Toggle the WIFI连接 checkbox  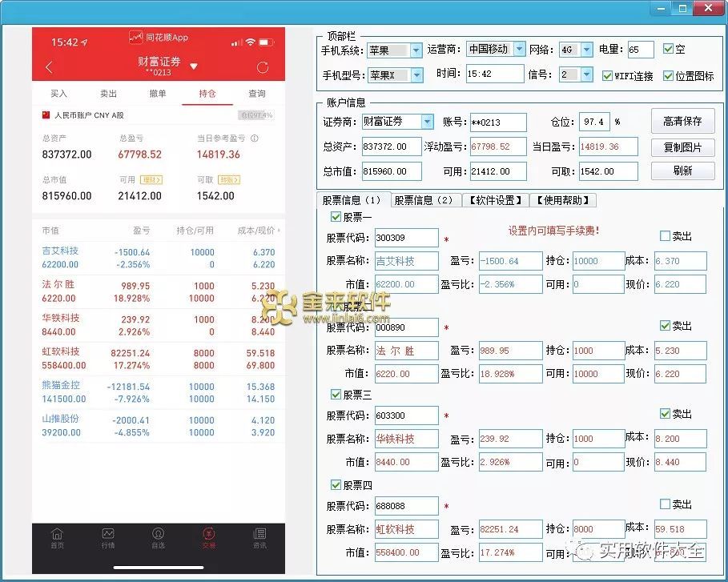tap(607, 75)
